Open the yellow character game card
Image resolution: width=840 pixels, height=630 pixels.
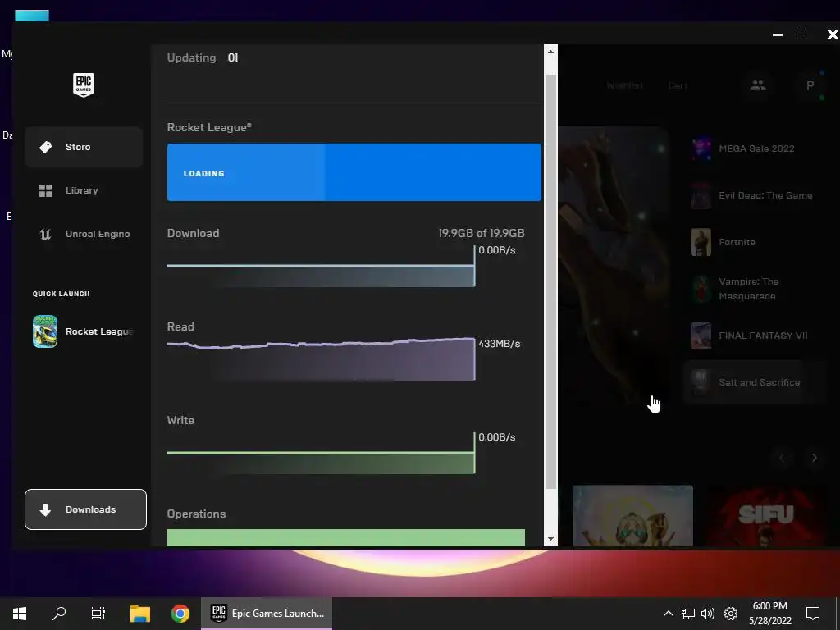click(x=632, y=516)
